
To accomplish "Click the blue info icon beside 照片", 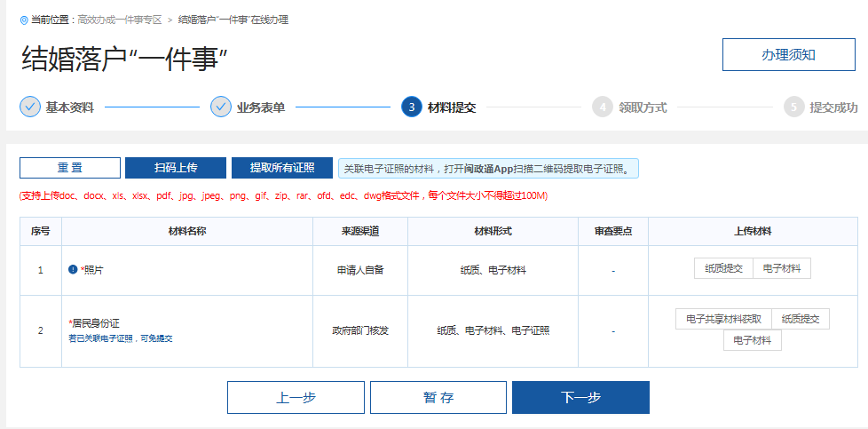I will [73, 269].
